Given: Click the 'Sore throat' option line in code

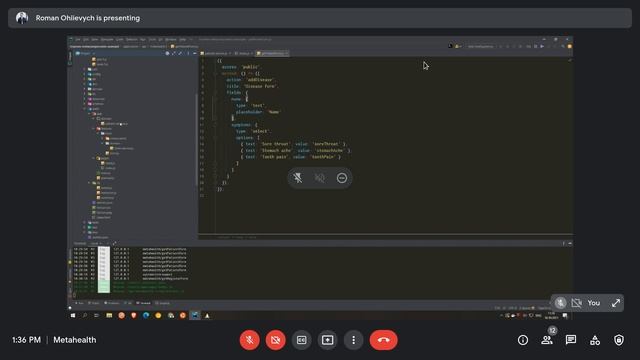Looking at the screenshot, I should [293, 144].
